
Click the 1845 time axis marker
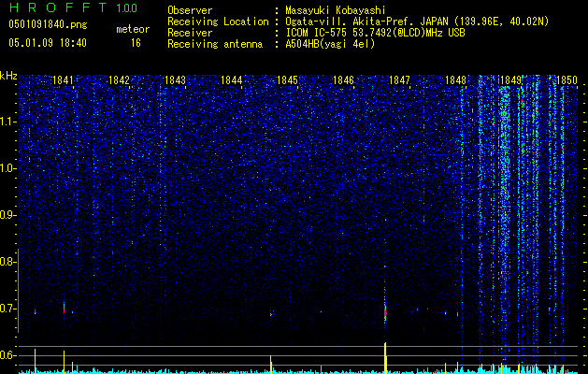pos(287,80)
